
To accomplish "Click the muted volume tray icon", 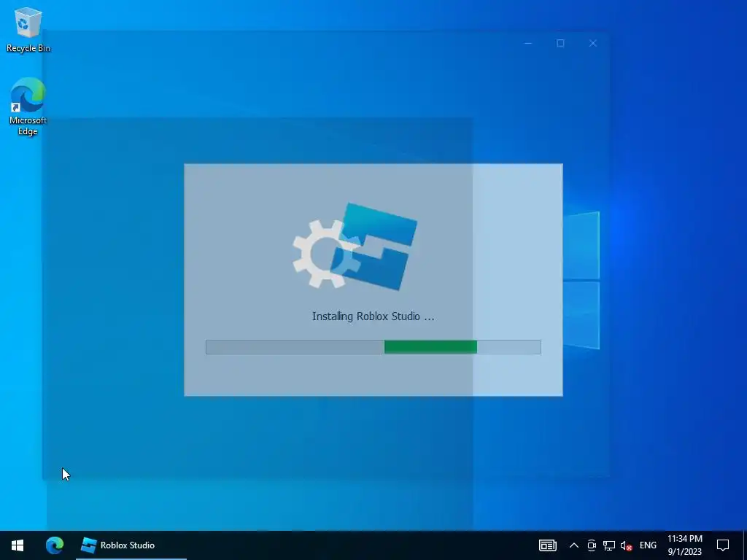I will tap(627, 545).
